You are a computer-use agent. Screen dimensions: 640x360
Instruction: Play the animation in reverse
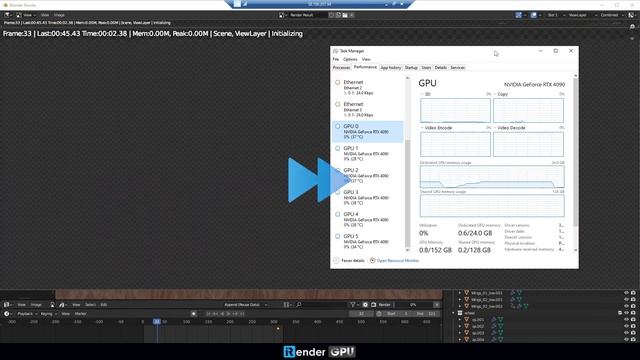click(x=222, y=314)
